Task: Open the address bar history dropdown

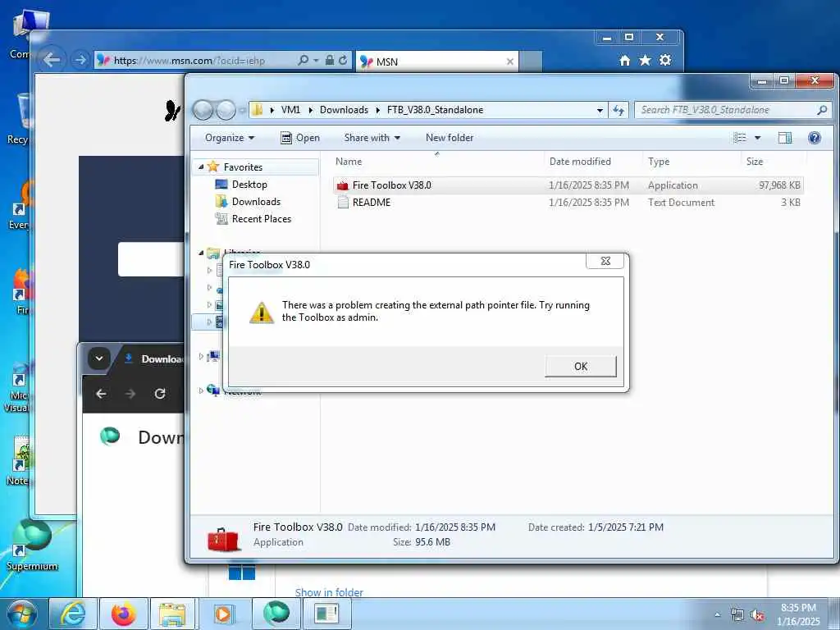Action: point(600,110)
